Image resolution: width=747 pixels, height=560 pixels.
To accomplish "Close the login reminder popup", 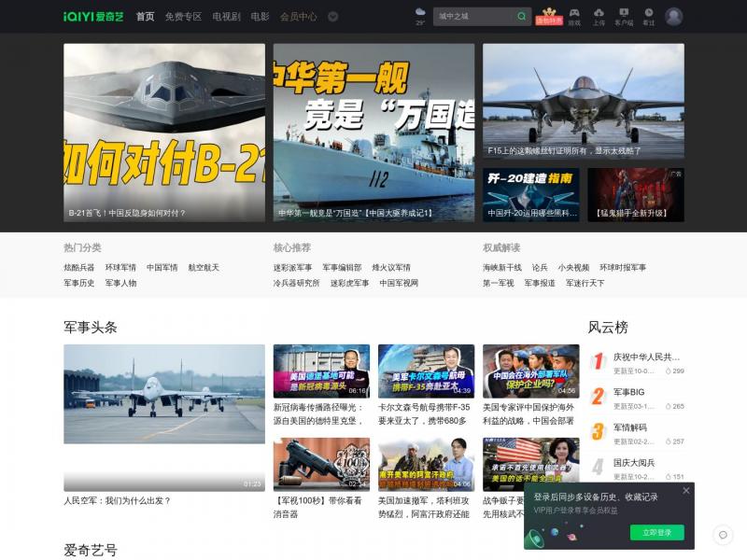I will click(686, 491).
